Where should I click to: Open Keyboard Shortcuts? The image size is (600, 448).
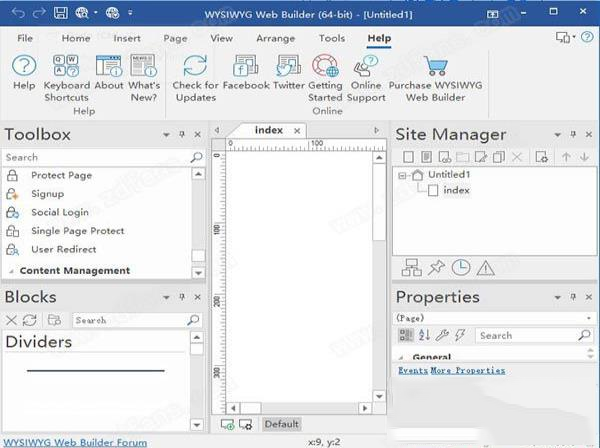[67, 78]
